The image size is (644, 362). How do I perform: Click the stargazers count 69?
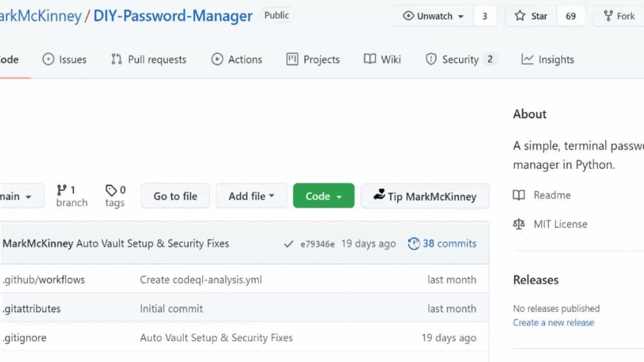coord(571,16)
